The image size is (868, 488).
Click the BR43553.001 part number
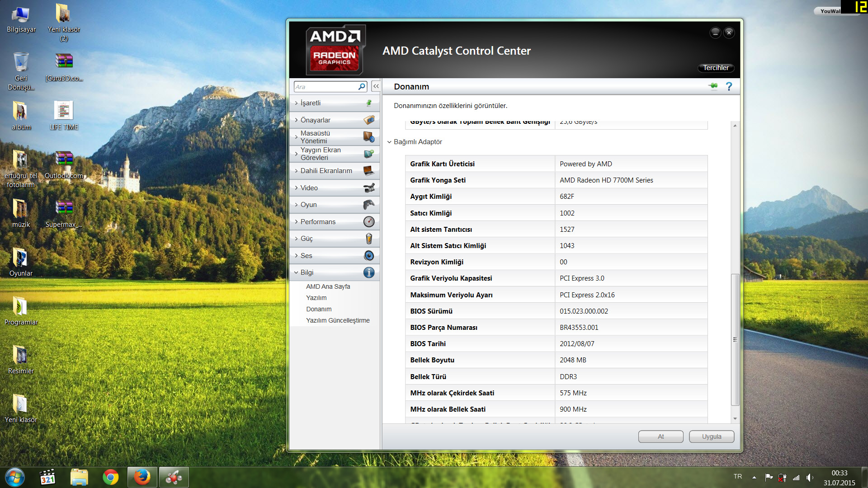579,328
